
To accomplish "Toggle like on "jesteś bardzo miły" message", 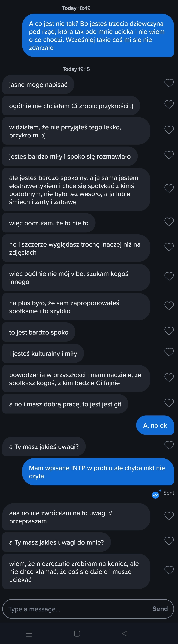I will point(169,155).
